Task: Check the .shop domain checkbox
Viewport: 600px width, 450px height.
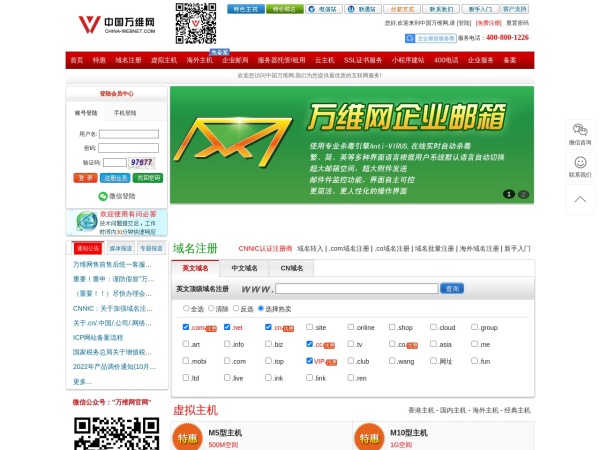Action: [x=392, y=327]
